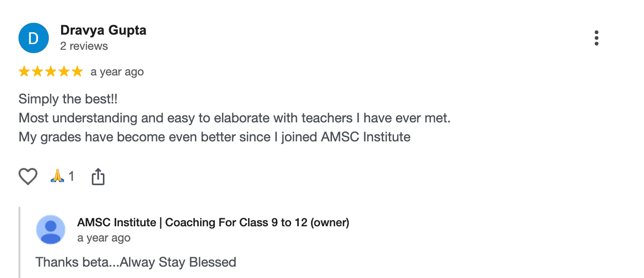Screen dimensions: 644x278
Task: Click the blue 'D' profile avatar
Action: coord(33,38)
